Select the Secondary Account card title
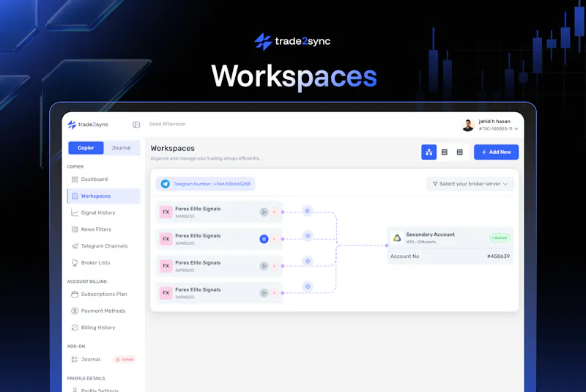This screenshot has width=586, height=392. click(x=430, y=234)
